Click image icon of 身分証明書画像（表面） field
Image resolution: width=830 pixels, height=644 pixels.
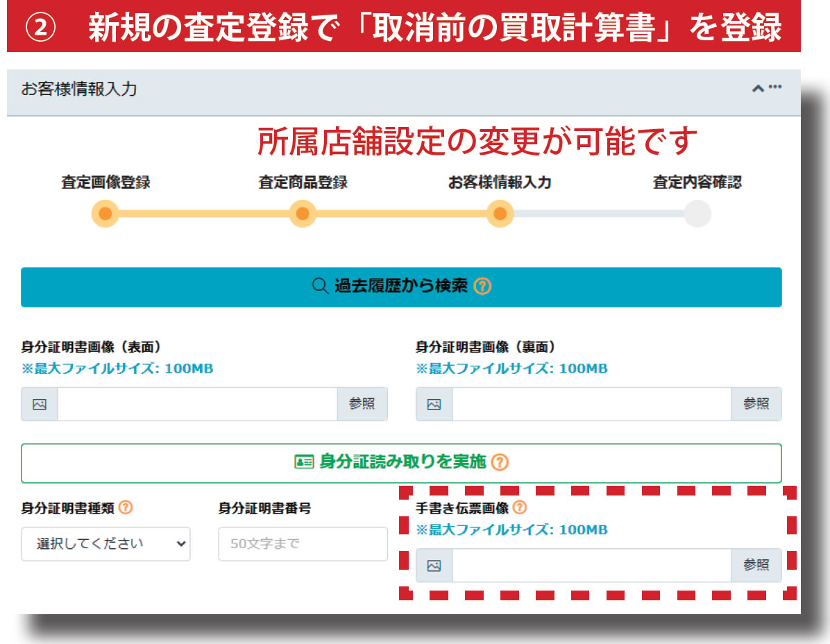[40, 405]
